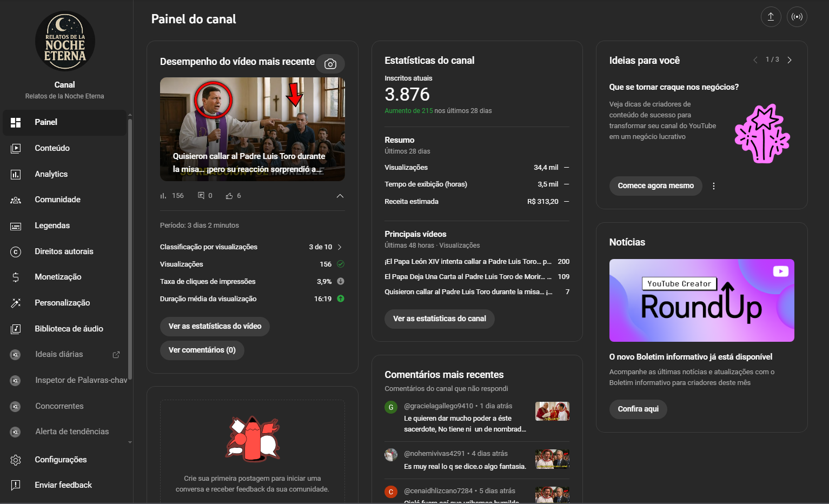The height and width of the screenshot is (504, 829).
Task: Click the Inspetor de Palavras-chave icon
Action: [x=16, y=380]
